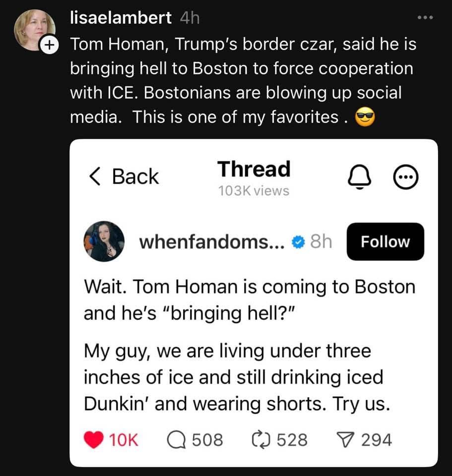This screenshot has height=476, width=452.
Task: Go back using the Back chevron
Action: [124, 177]
